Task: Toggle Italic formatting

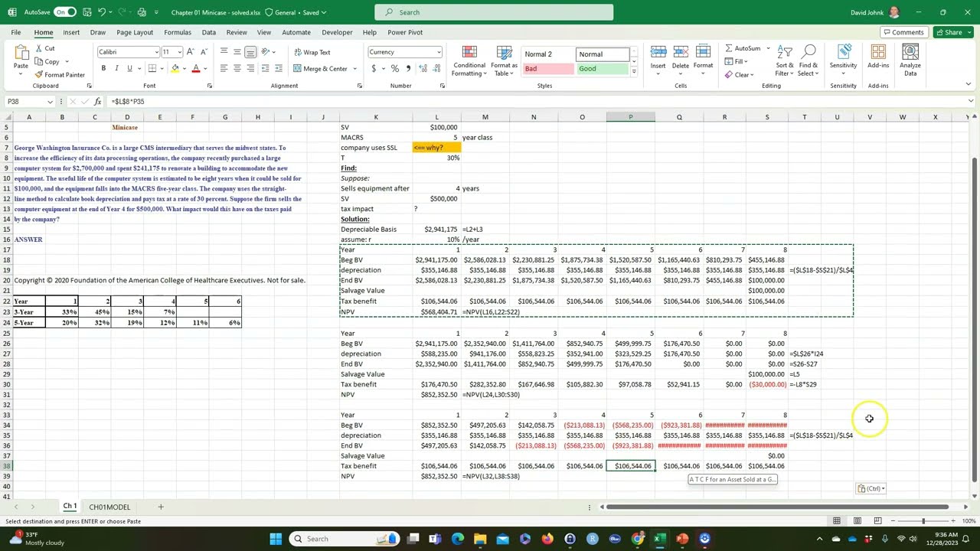Action: (x=116, y=69)
